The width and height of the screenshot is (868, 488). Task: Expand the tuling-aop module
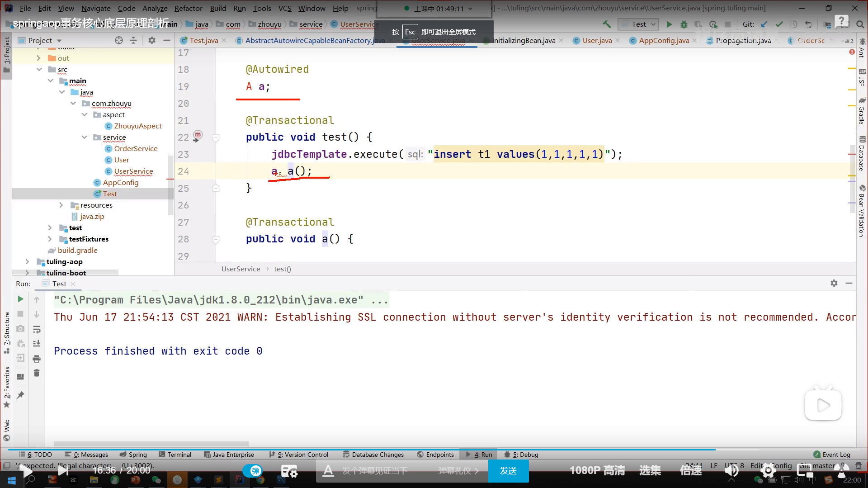tap(27, 261)
